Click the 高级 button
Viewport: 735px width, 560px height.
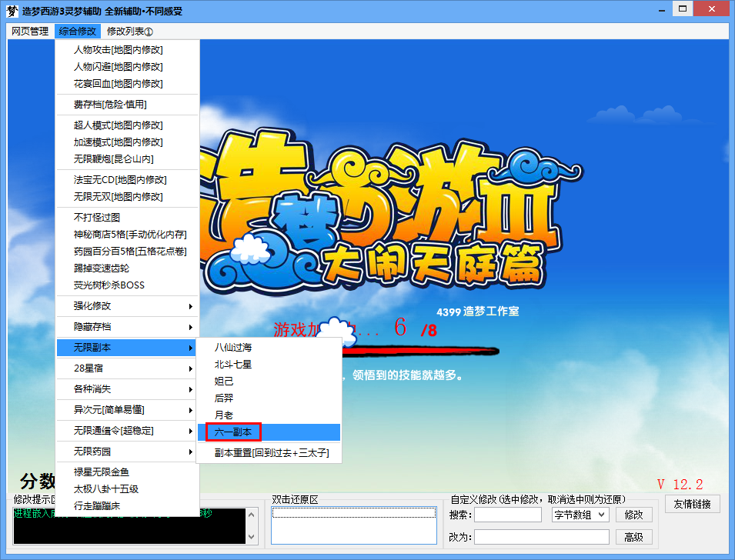click(633, 537)
